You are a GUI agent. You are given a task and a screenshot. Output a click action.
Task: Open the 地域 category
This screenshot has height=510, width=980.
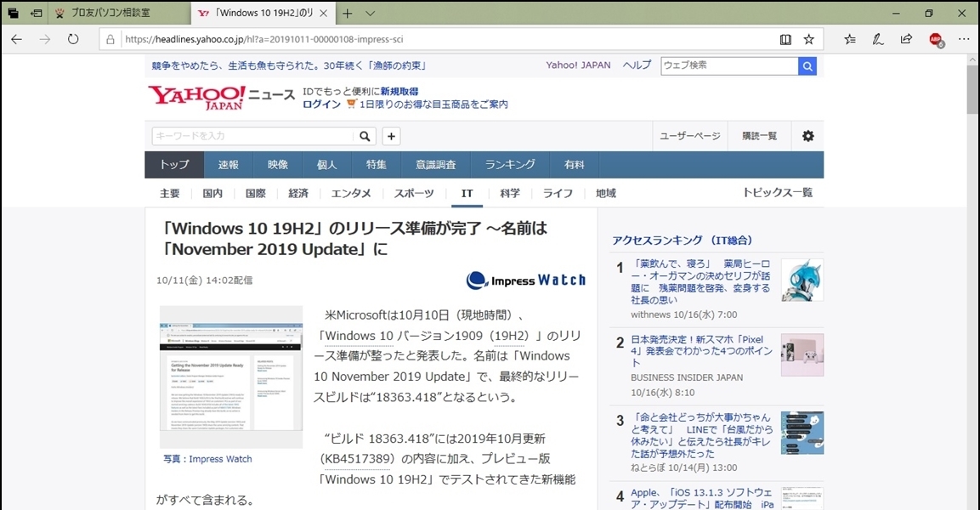tap(606, 193)
